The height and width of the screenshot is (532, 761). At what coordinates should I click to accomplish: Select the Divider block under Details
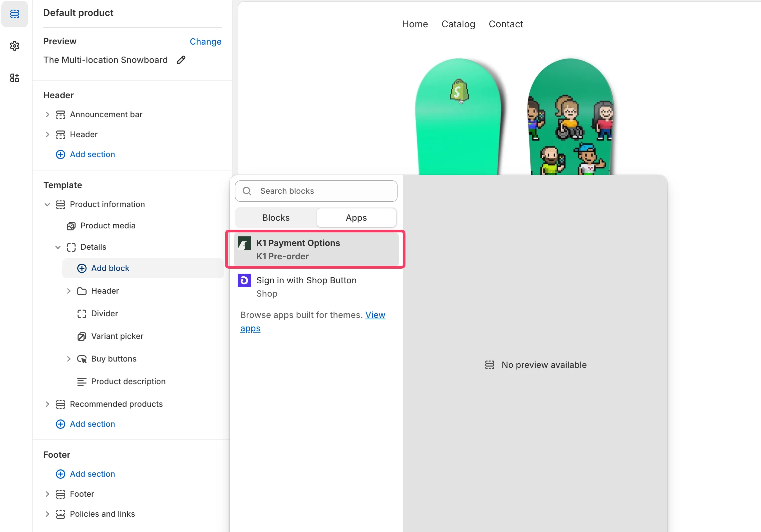pos(82,313)
